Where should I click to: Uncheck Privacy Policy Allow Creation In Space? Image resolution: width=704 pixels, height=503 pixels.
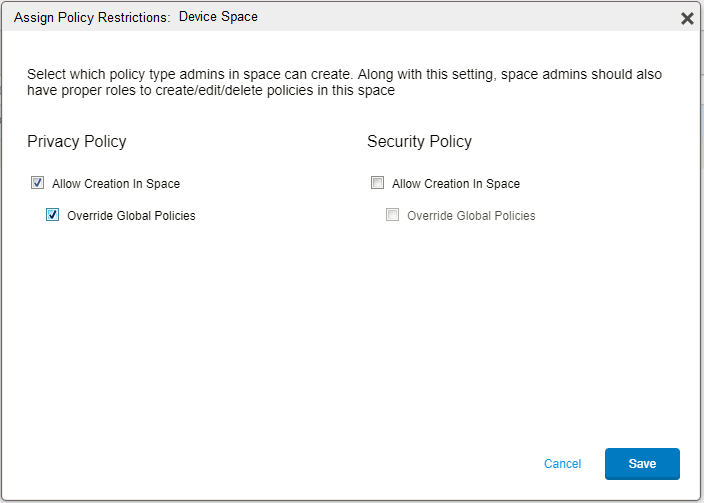[38, 183]
